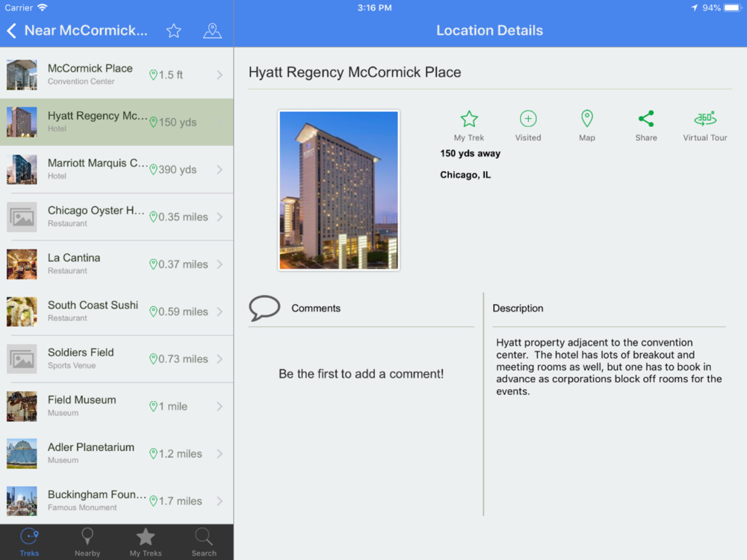Expand Chicago Oyster House row chevron
Screen dimensions: 747x560
click(x=220, y=217)
